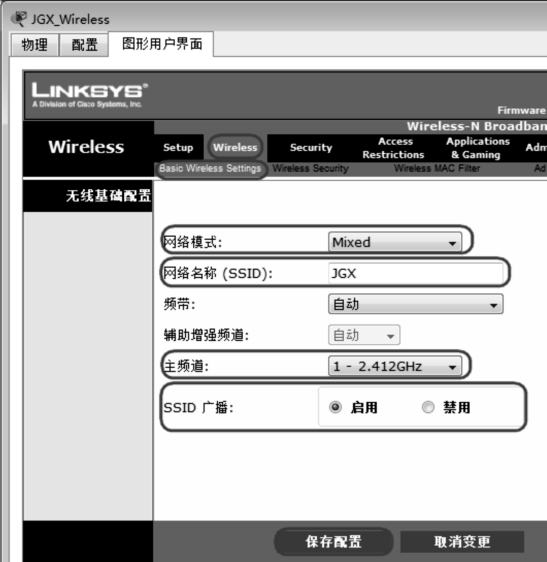Select the 启用 SSID broadcast radio button
This screenshot has height=562, width=547.
click(x=335, y=407)
